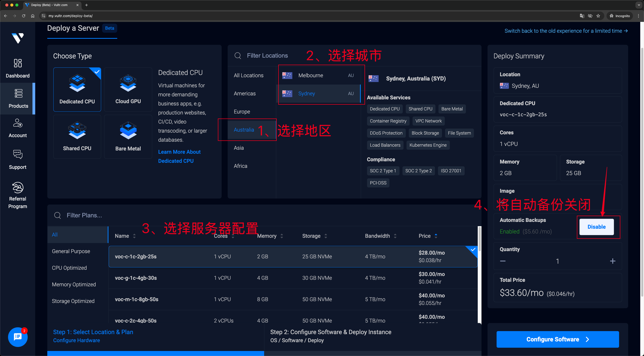Click the Account sidebar icon

tap(18, 123)
